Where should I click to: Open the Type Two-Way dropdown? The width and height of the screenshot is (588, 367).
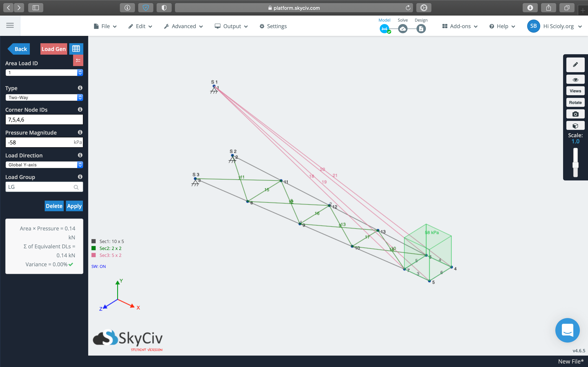pos(44,97)
